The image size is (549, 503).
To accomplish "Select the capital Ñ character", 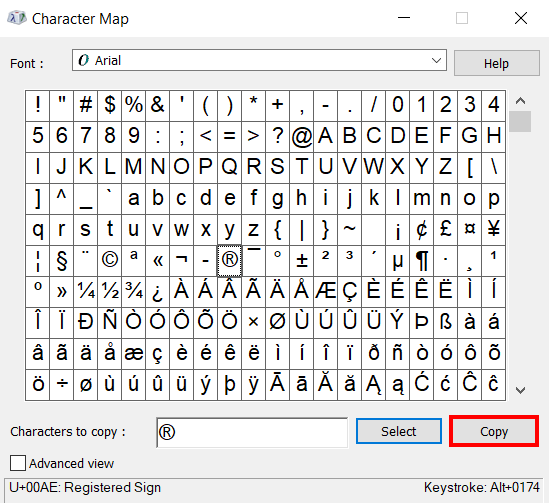I will (110, 323).
